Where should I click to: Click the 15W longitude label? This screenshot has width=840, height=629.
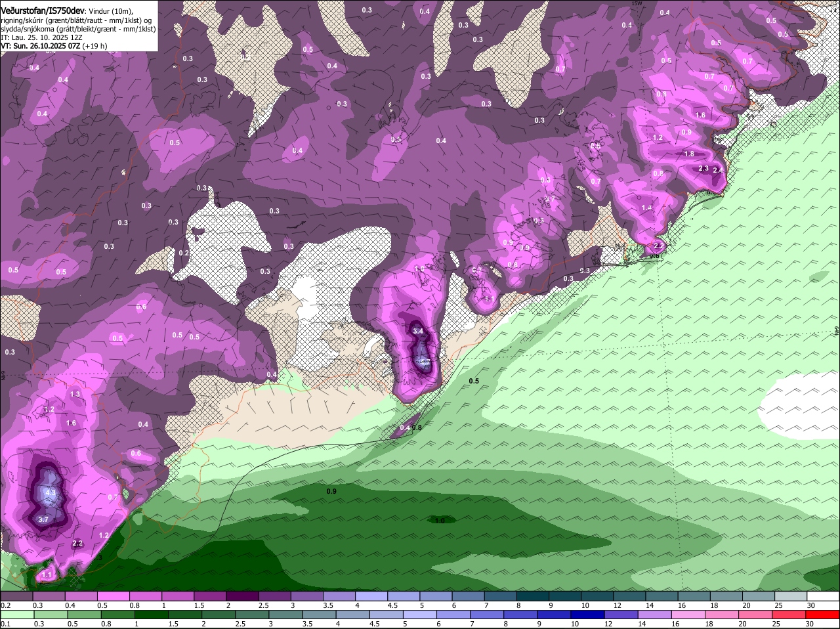(x=635, y=4)
